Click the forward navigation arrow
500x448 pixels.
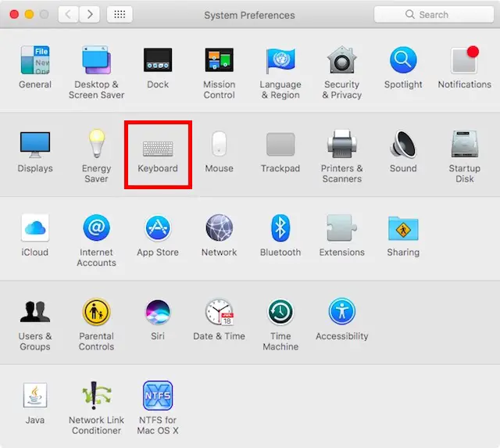pyautogui.click(x=90, y=14)
